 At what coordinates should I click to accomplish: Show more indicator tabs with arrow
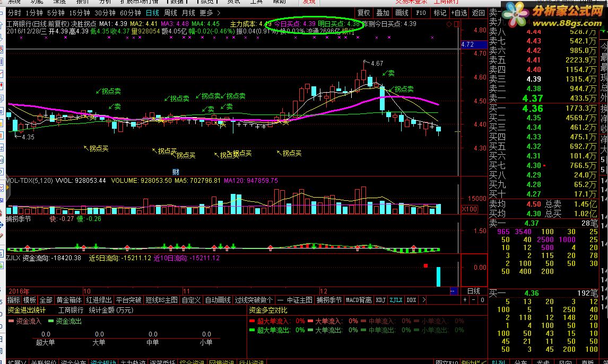pyautogui.click(x=424, y=300)
